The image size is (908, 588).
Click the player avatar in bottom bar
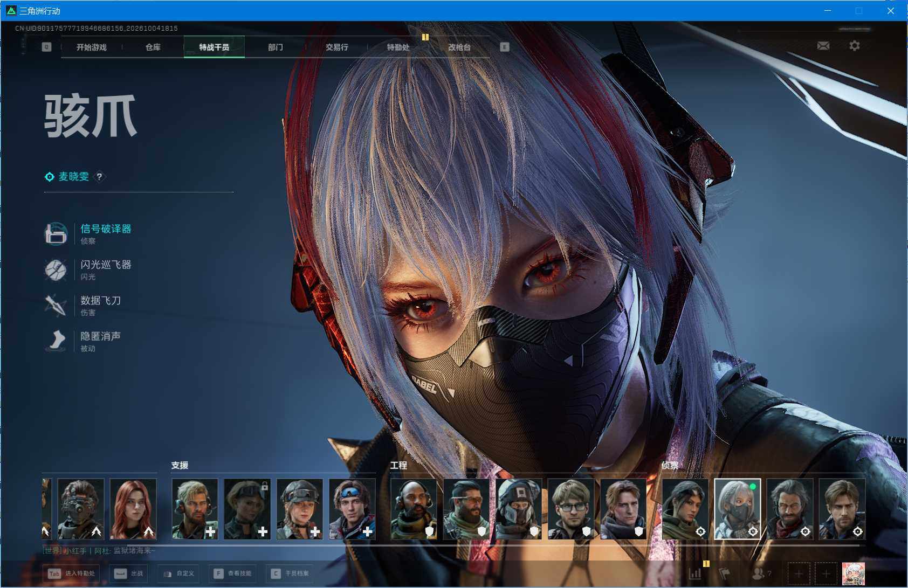click(x=854, y=573)
